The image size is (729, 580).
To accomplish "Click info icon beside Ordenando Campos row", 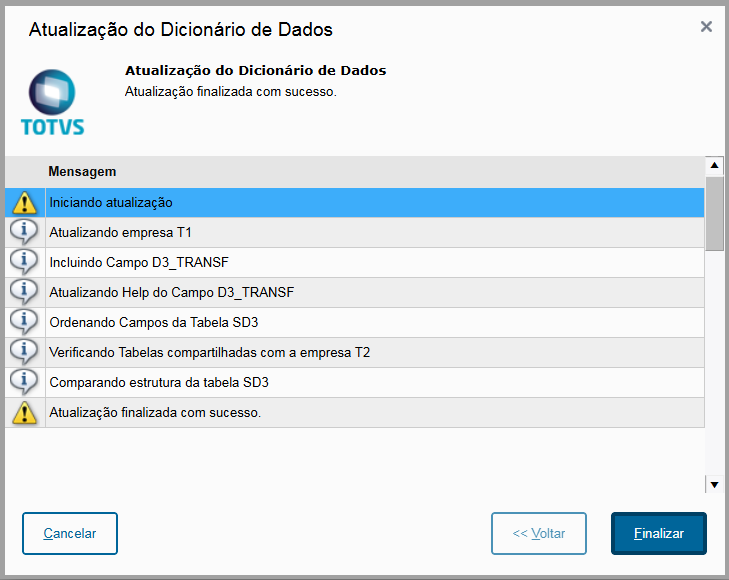I will [x=24, y=322].
